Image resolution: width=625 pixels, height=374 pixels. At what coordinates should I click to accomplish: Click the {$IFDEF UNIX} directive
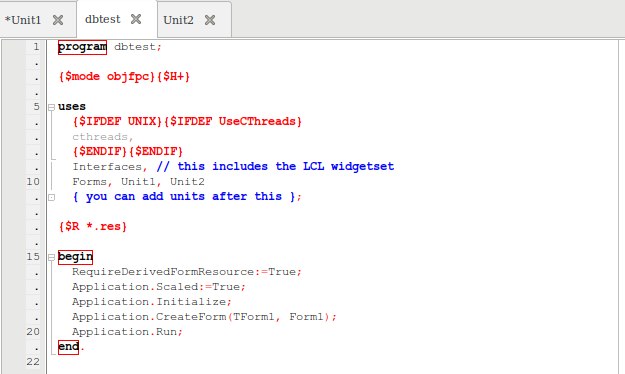[x=118, y=122]
